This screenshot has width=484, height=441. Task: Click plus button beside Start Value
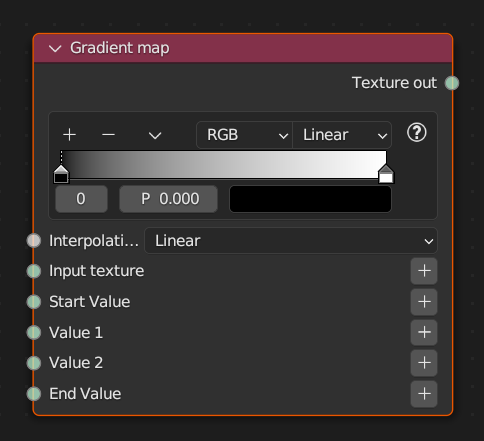(424, 302)
